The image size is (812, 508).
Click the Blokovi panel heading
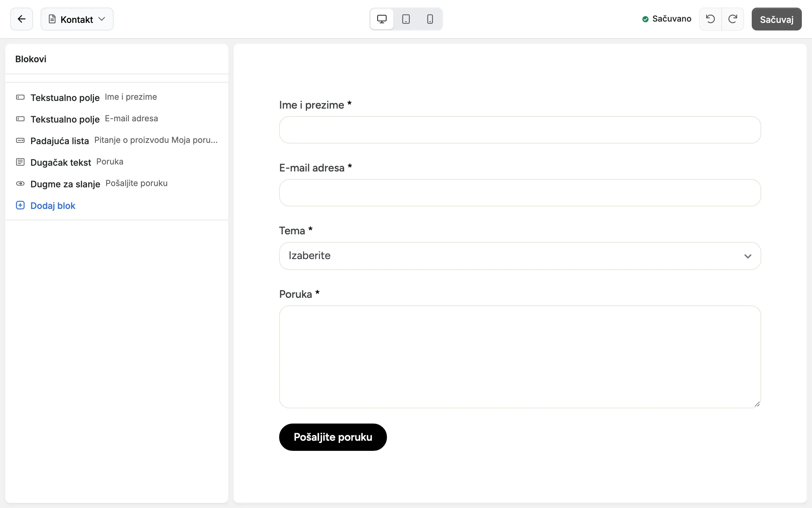coord(31,59)
